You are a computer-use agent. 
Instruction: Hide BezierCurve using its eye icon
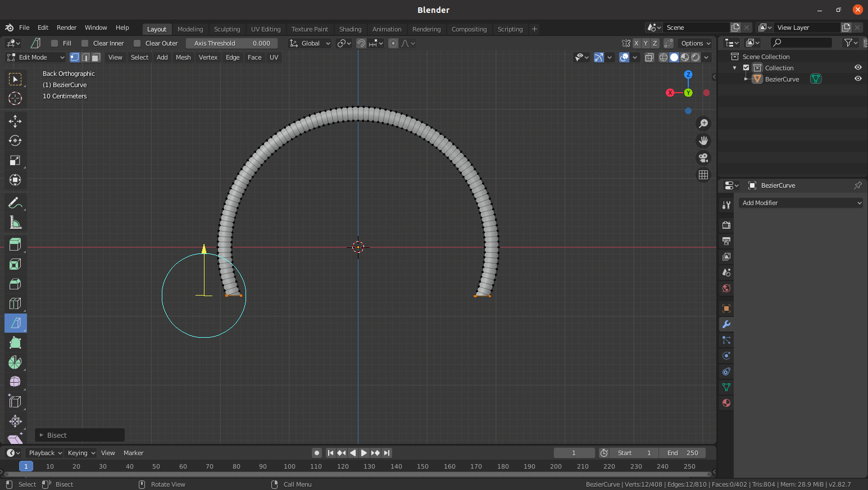point(858,79)
